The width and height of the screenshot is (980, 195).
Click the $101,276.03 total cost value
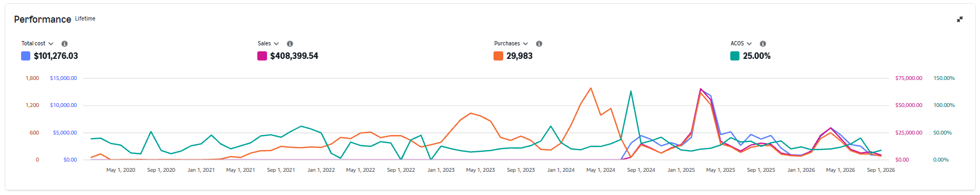click(x=56, y=56)
